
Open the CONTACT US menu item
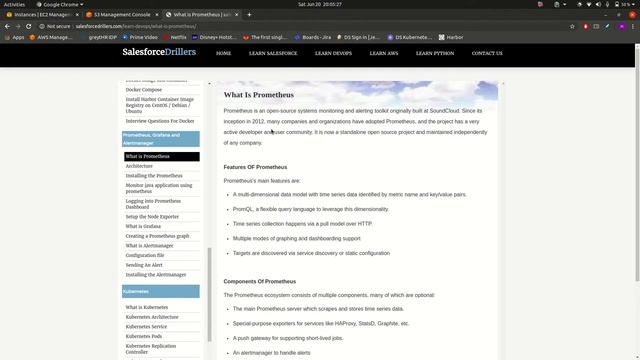tap(487, 53)
